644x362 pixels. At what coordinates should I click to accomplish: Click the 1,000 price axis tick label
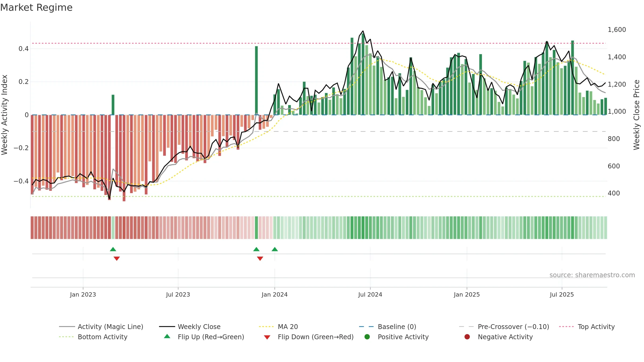(x=617, y=112)
